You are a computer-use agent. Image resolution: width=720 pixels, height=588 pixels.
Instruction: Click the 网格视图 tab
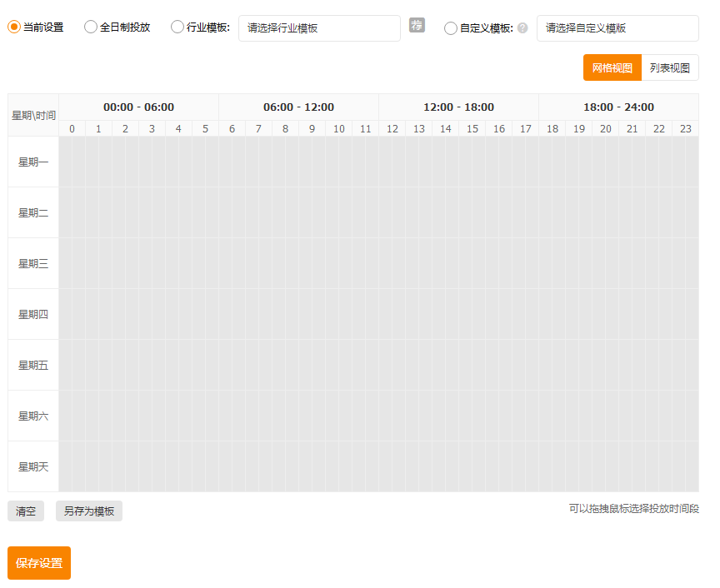(x=612, y=67)
